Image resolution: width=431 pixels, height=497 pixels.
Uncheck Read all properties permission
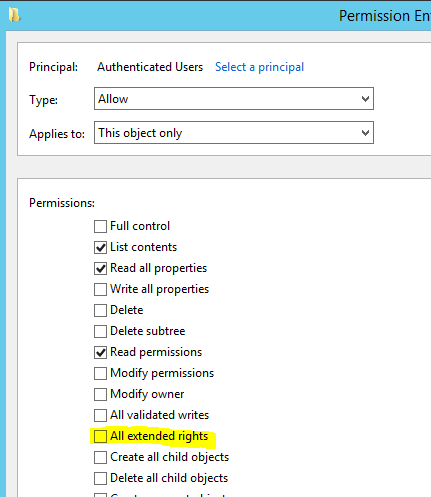click(100, 268)
